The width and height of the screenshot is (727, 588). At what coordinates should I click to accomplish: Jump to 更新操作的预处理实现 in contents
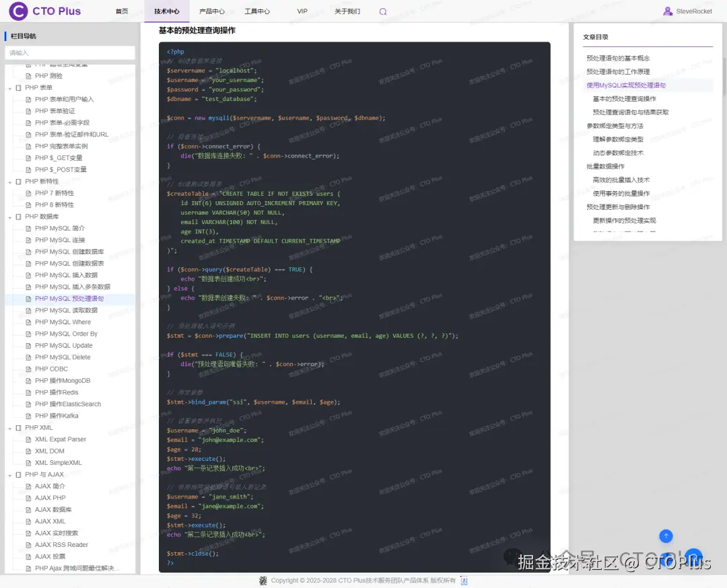(624, 220)
